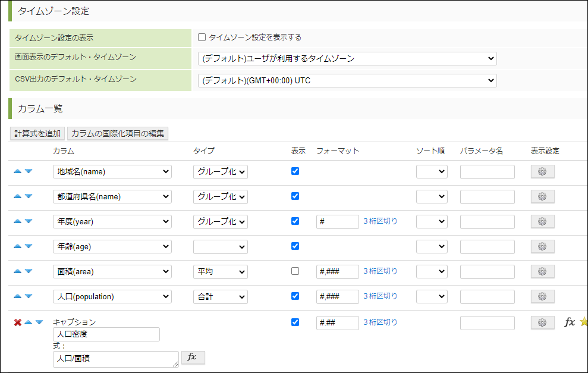The height and width of the screenshot is (373, 588).
Task: Open sort order dropdown for 地域名 row
Action: tap(432, 171)
